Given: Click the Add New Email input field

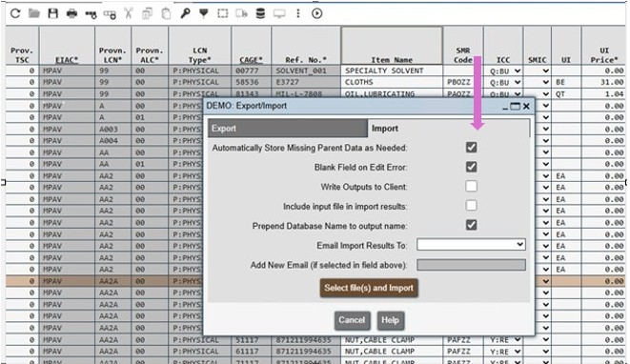Looking at the screenshot, I should coord(471,265).
